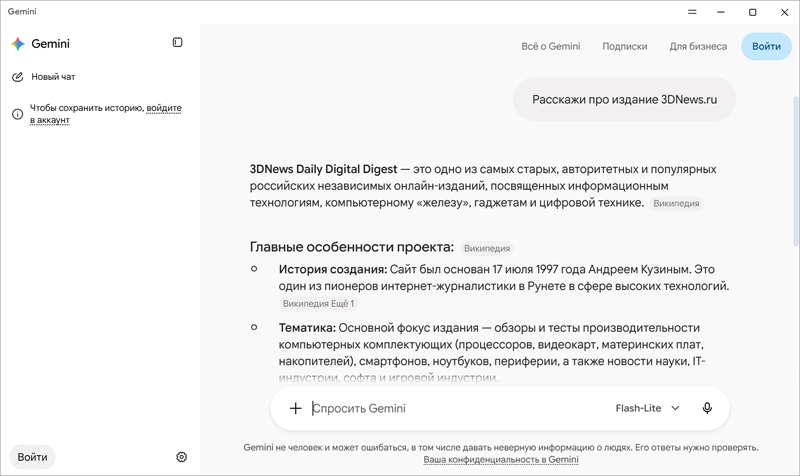This screenshot has width=800, height=476.
Task: Click the Gemini window title text
Action: click(22, 12)
